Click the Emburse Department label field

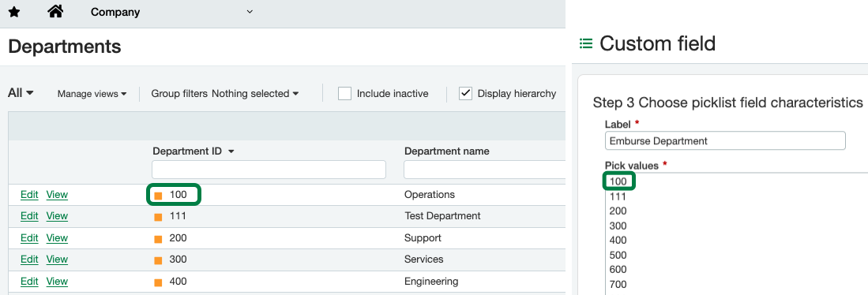[725, 140]
